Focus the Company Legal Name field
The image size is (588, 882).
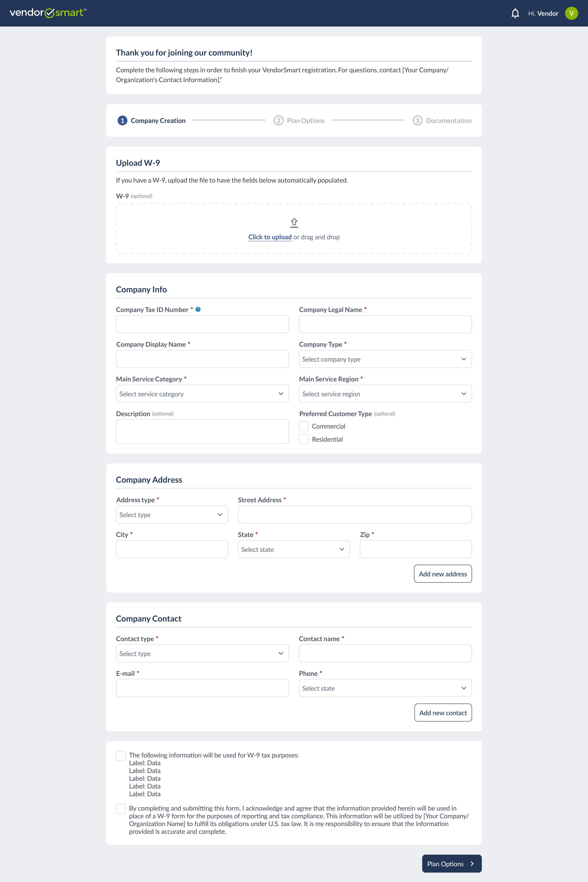pyautogui.click(x=385, y=324)
